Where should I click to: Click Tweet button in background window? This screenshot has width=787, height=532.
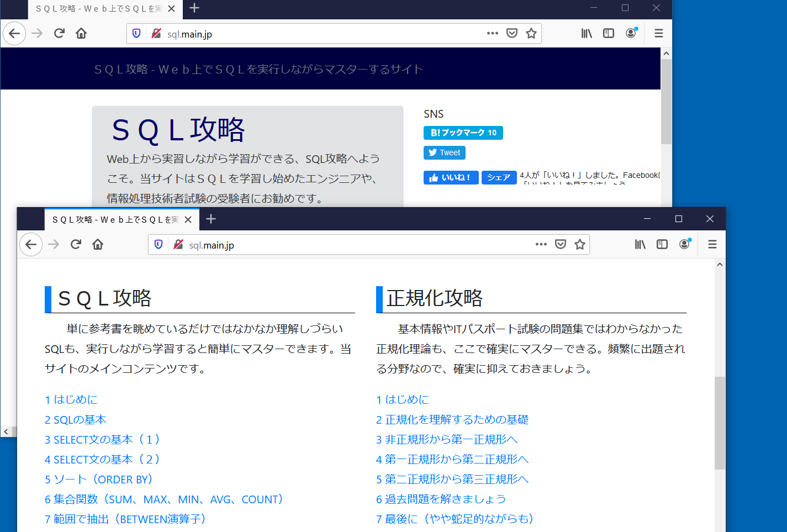445,152
